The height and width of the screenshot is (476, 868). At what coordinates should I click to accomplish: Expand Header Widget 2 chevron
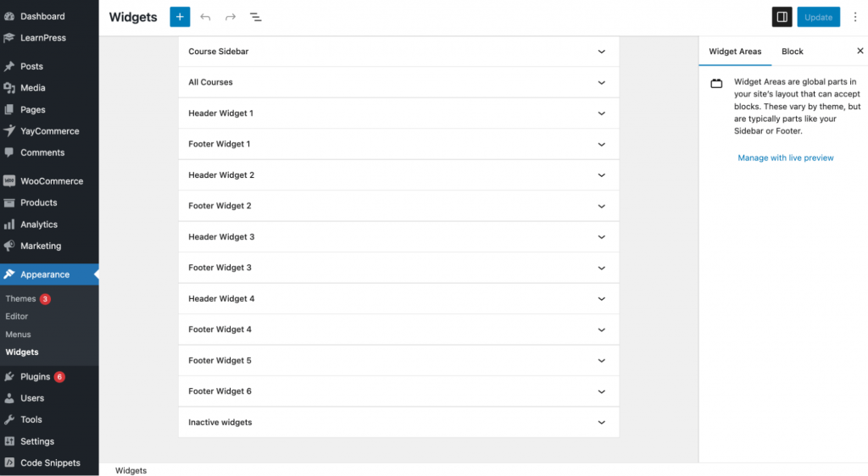click(601, 175)
